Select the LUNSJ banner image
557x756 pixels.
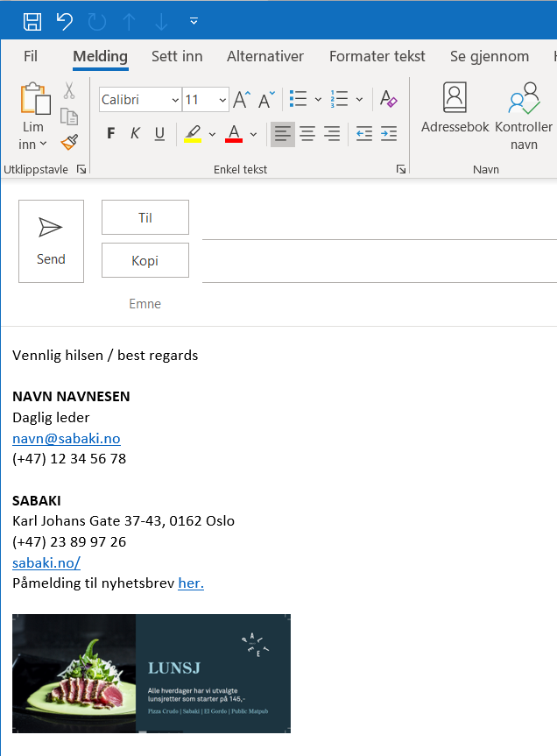coord(152,674)
